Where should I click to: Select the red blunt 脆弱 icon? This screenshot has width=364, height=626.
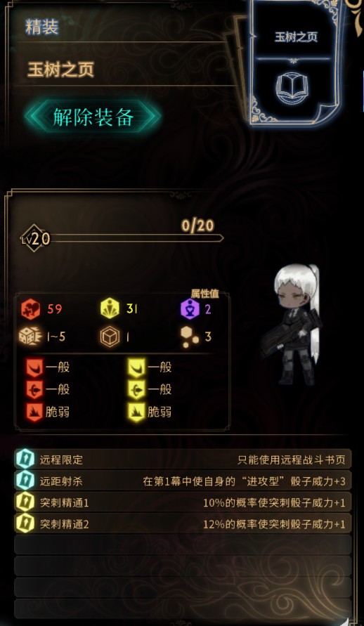(x=34, y=412)
